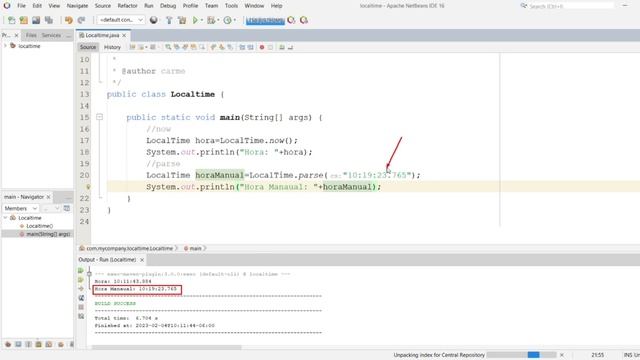Viewport: 640px width, 360px height.
Task: Toggle the red Start Macro Recording icon
Action: 262,47
